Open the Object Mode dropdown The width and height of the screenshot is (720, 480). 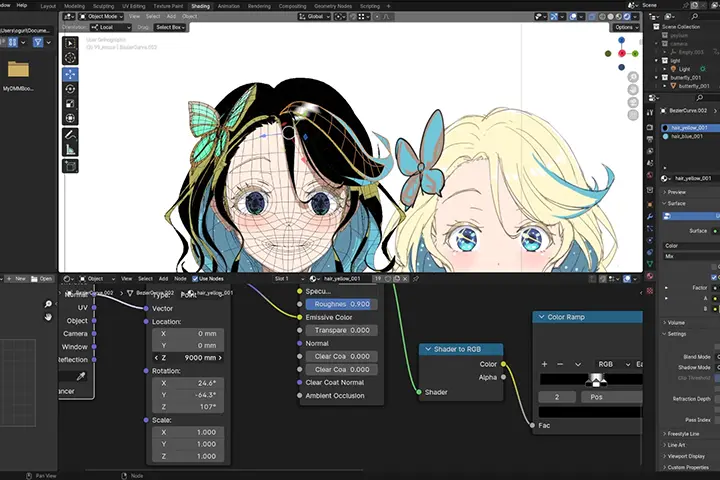pyautogui.click(x=101, y=17)
